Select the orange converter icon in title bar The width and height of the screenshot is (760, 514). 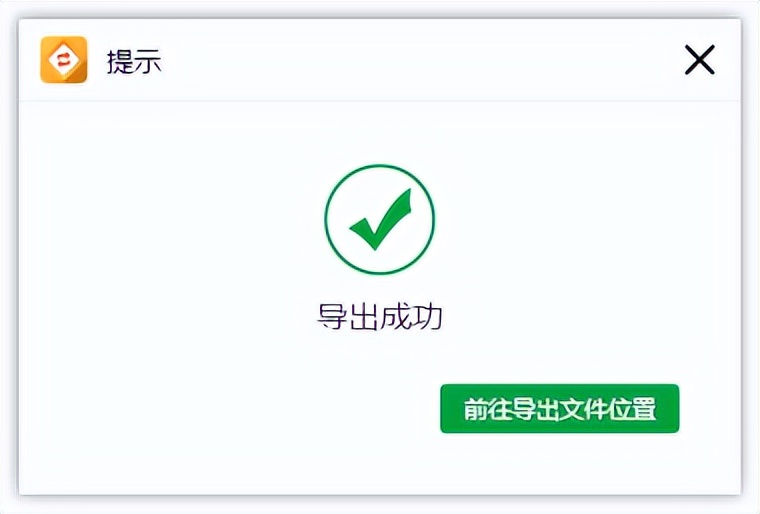pyautogui.click(x=63, y=61)
